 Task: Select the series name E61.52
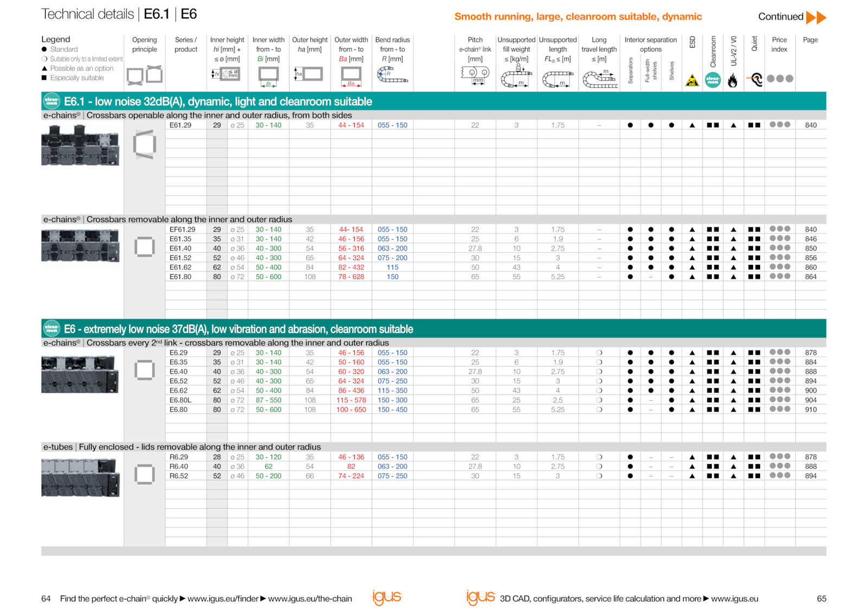[x=180, y=258]
